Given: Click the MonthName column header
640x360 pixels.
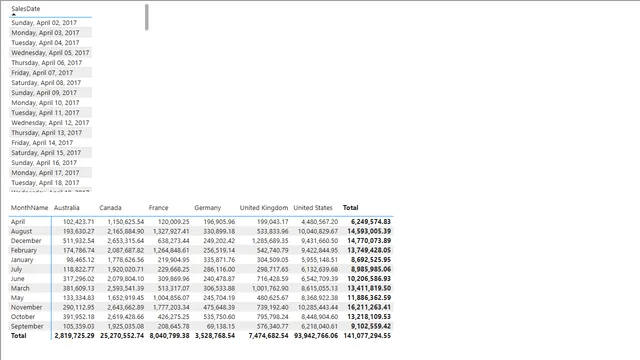Looking at the screenshot, I should pos(29,208).
